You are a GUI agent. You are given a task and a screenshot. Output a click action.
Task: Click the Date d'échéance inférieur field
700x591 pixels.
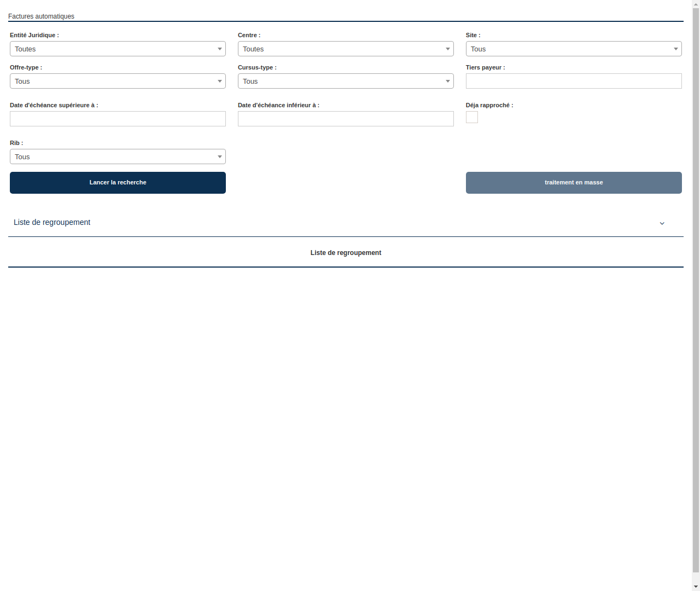point(346,119)
